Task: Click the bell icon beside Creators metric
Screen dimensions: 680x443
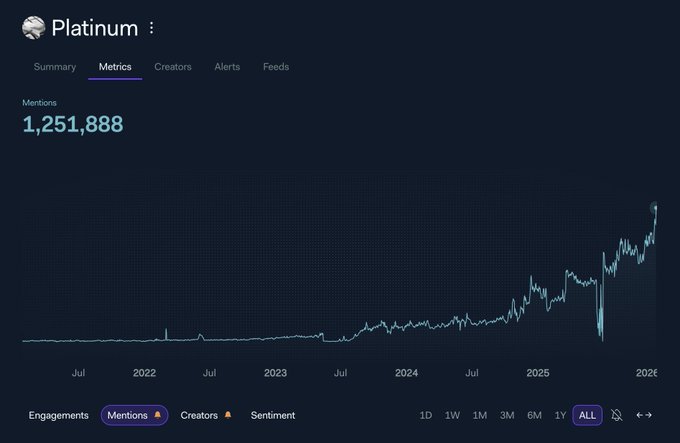Action: [228, 415]
